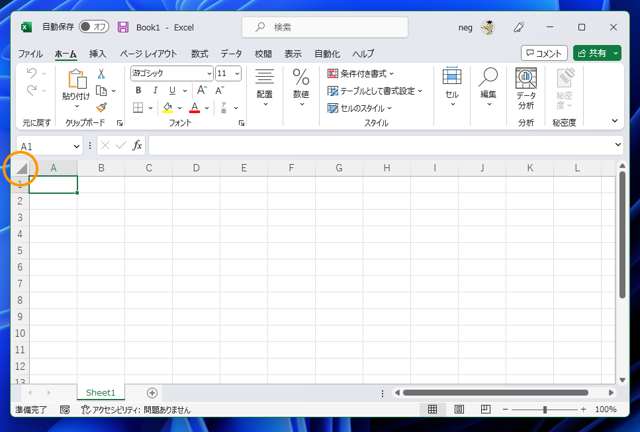The image size is (640, 432).
Task: Switch to the 校閲 tab
Action: [x=263, y=53]
